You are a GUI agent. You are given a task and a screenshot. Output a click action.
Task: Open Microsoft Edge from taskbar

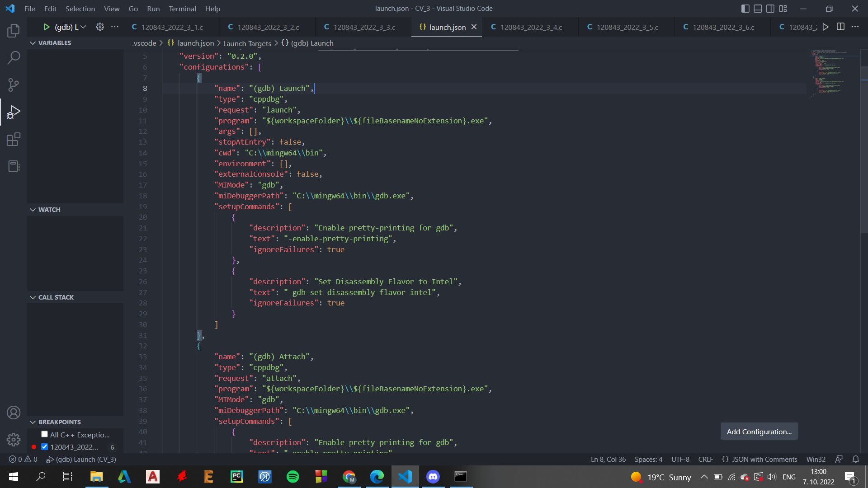coord(377,477)
